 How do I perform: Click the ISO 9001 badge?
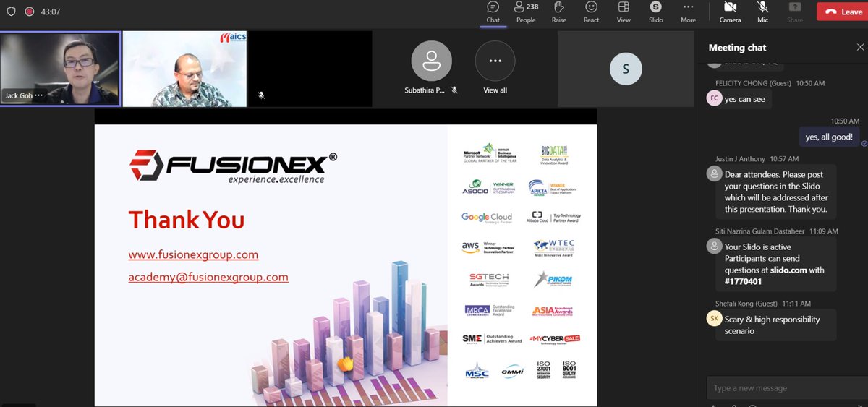569,369
